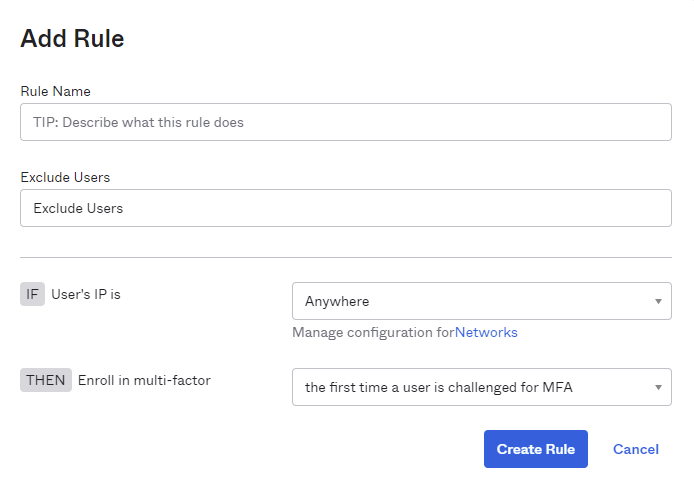Click the Add Rule heading
This screenshot has width=694, height=485.
(x=72, y=39)
